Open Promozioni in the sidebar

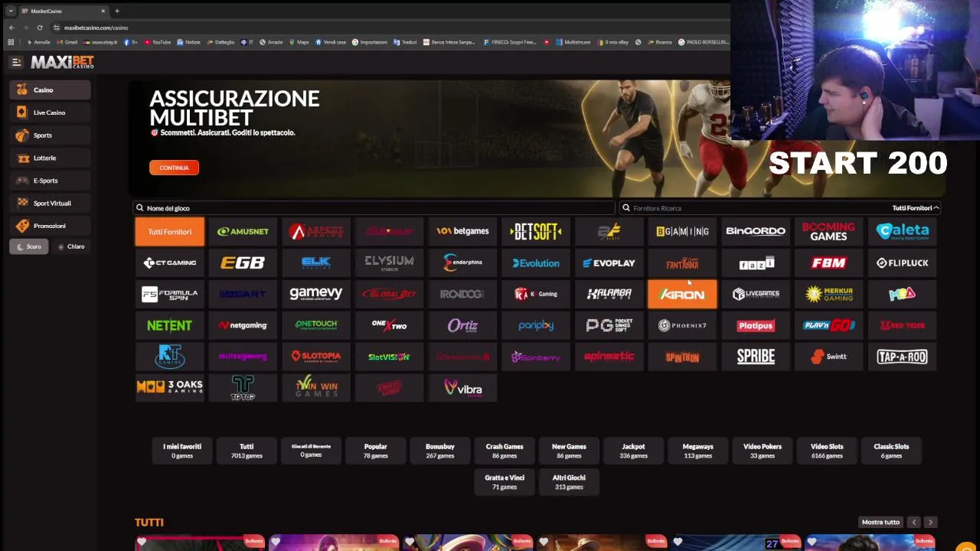50,226
